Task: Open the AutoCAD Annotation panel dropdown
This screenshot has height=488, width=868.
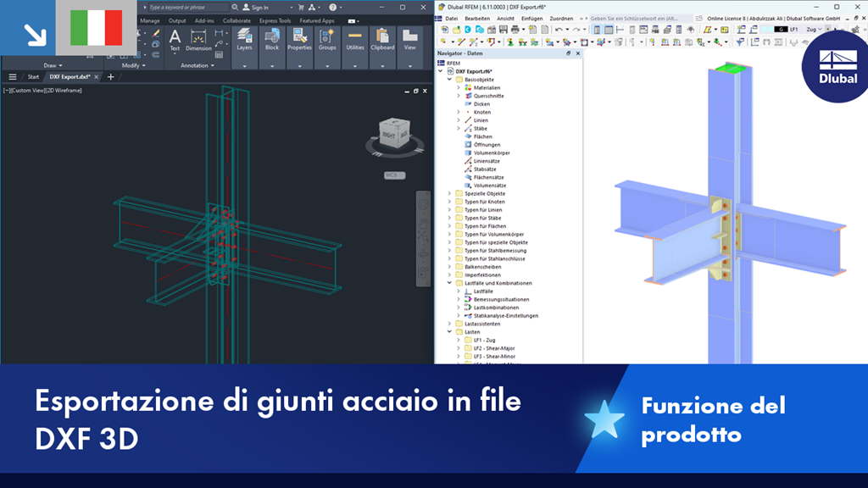Action: click(197, 65)
